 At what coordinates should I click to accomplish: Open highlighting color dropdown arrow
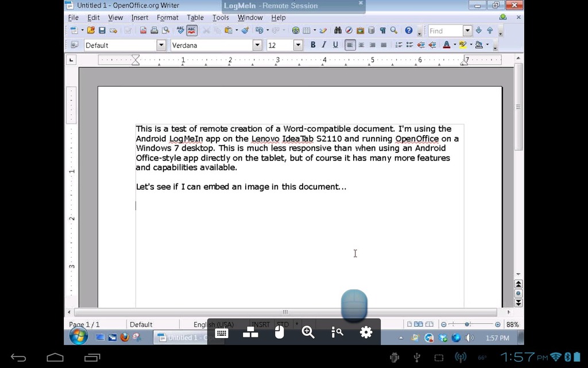[x=471, y=45]
